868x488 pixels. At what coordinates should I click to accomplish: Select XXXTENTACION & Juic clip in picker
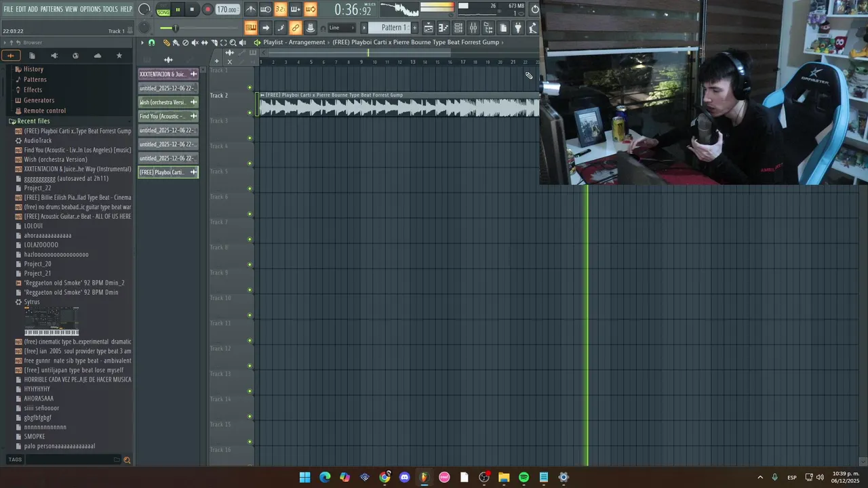[x=168, y=74]
